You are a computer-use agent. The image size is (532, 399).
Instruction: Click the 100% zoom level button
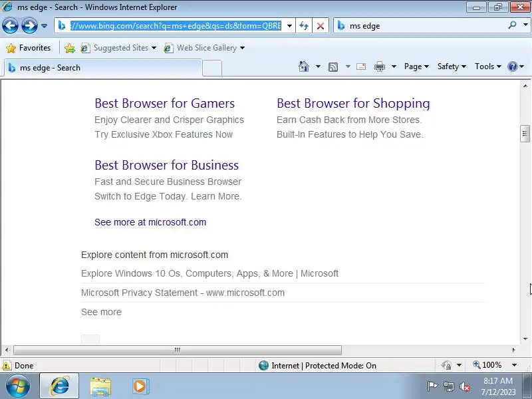tap(487, 365)
